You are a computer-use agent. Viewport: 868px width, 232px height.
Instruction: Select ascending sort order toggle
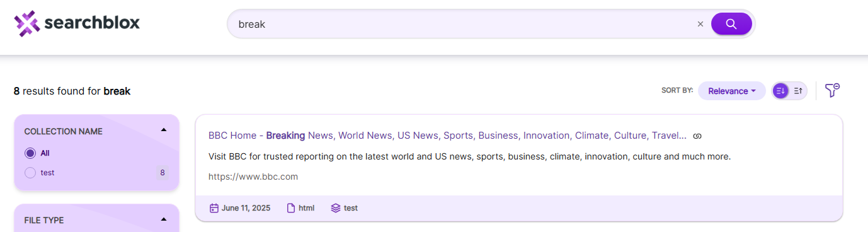click(x=798, y=91)
